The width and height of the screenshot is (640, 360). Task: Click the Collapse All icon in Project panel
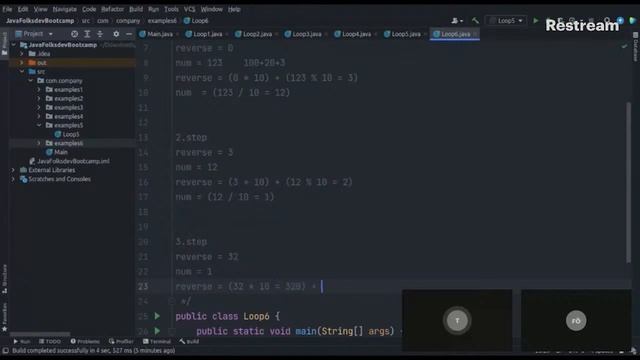tap(100, 34)
